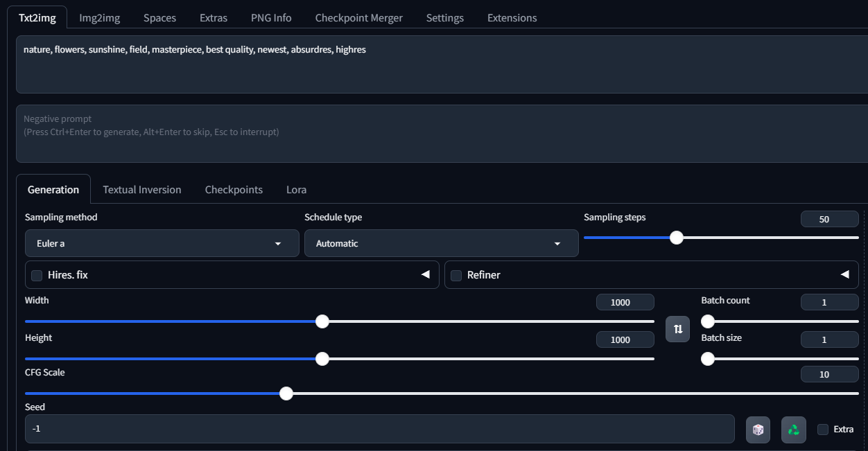The height and width of the screenshot is (451, 868).
Task: Expand the Refiner section triangle
Action: coord(844,275)
